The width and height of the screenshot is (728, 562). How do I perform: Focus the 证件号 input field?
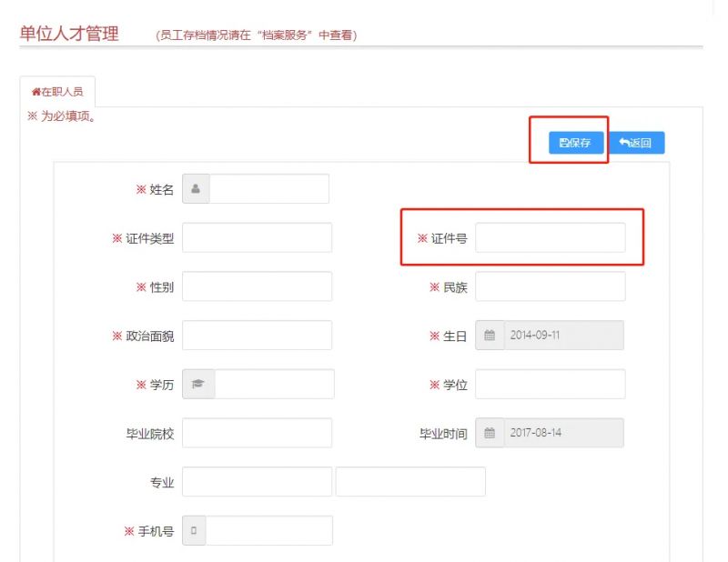click(551, 237)
